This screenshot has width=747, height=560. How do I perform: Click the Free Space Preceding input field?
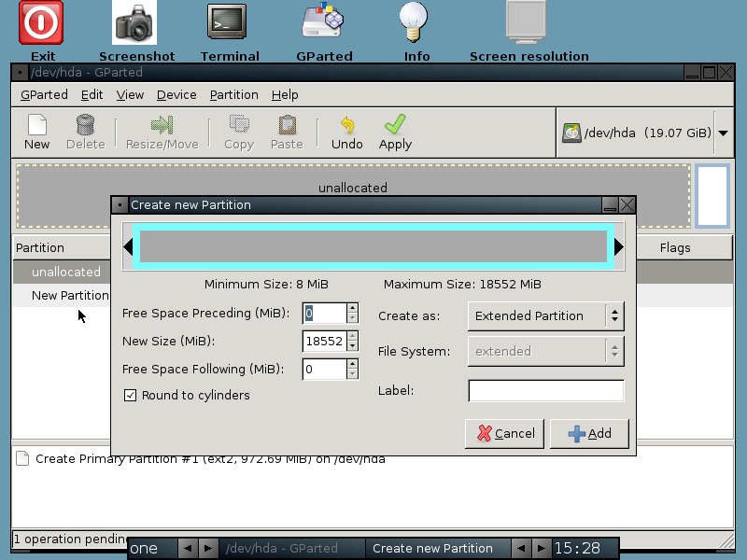coord(324,314)
